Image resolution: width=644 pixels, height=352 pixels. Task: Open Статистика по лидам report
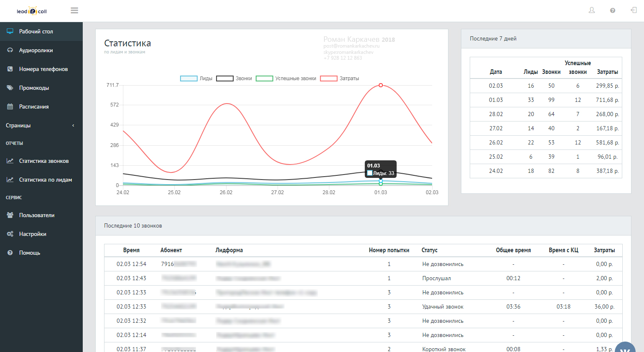click(41, 180)
